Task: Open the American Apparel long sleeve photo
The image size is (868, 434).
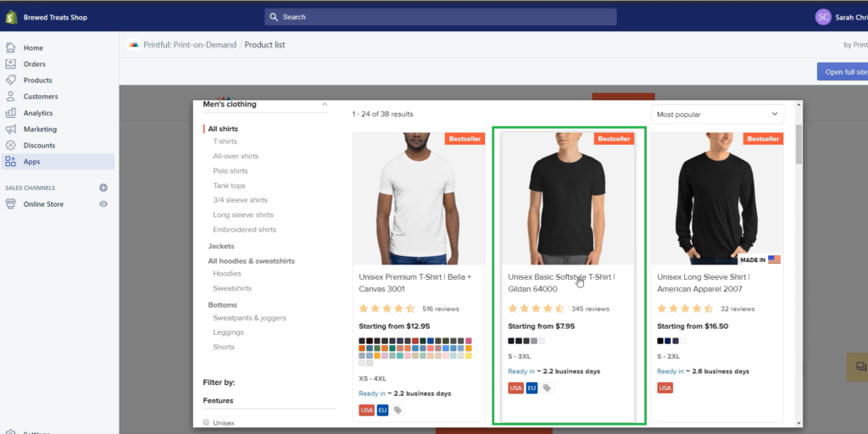Action: pos(717,198)
